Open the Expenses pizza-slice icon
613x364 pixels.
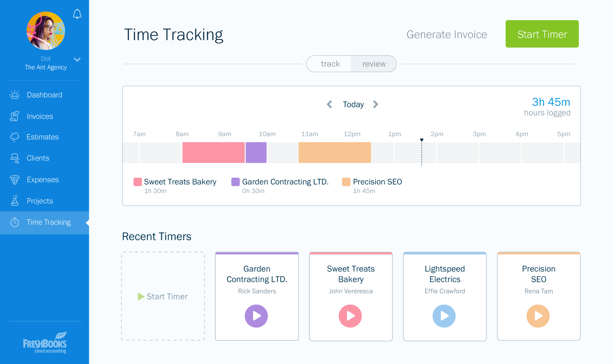click(14, 179)
